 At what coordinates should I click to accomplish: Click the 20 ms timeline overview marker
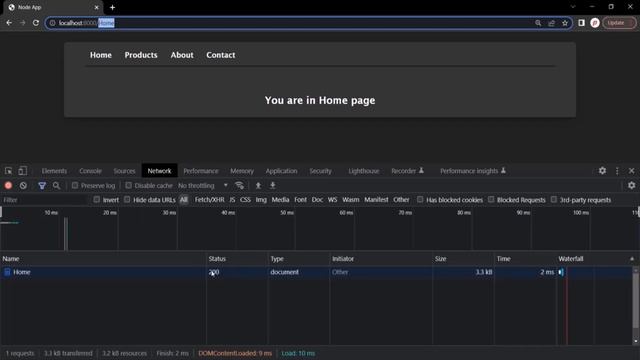110,213
